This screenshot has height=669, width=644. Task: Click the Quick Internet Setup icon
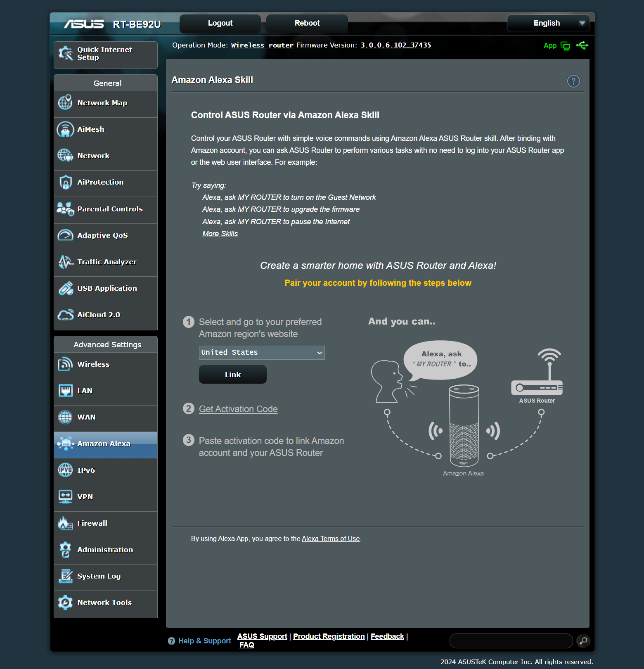tap(65, 53)
